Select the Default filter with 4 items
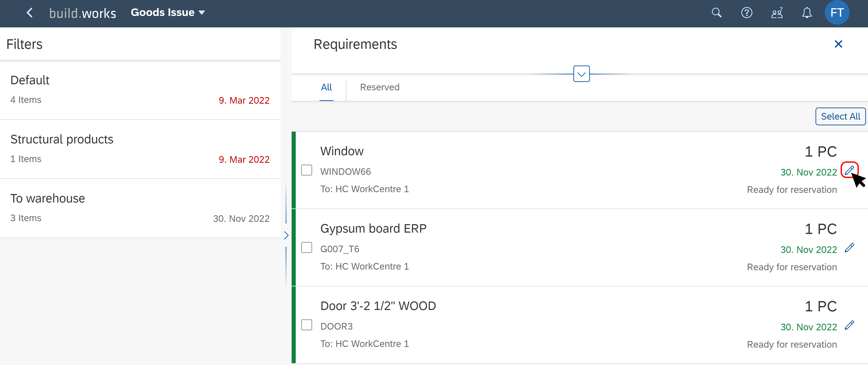The image size is (868, 365). point(140,90)
